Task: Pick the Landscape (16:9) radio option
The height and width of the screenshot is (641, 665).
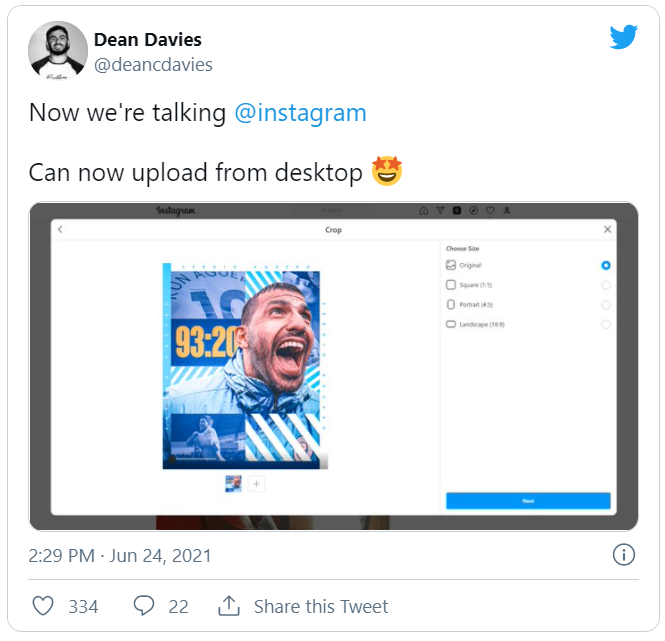Action: 606,324
